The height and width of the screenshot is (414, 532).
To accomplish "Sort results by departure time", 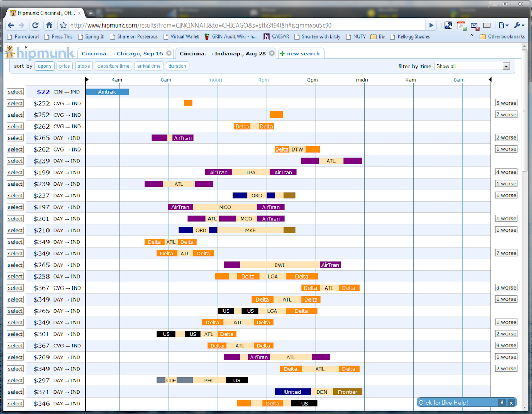I will coord(113,66).
